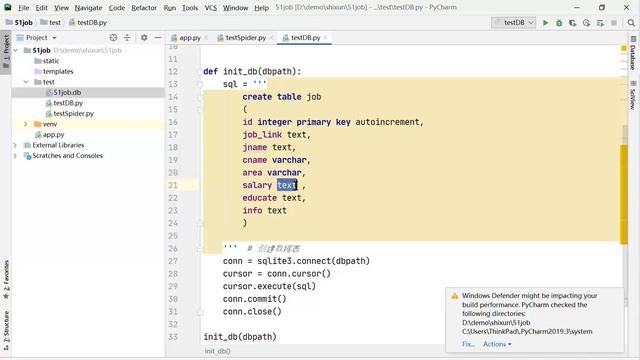Image resolution: width=640 pixels, height=360 pixels.
Task: Expand External Libraries node
Action: pyautogui.click(x=16, y=145)
